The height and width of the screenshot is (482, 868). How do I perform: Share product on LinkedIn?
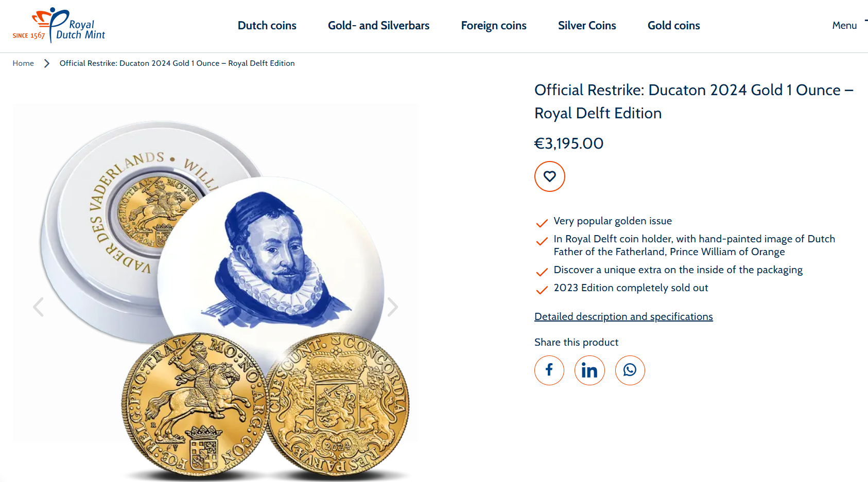coord(589,370)
